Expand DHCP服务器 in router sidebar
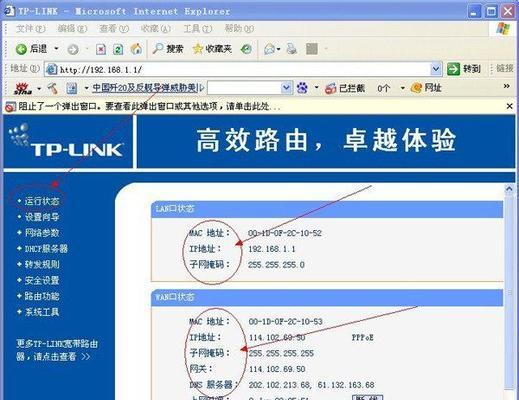Image resolution: width=519 pixels, height=400 pixels. click(x=46, y=249)
